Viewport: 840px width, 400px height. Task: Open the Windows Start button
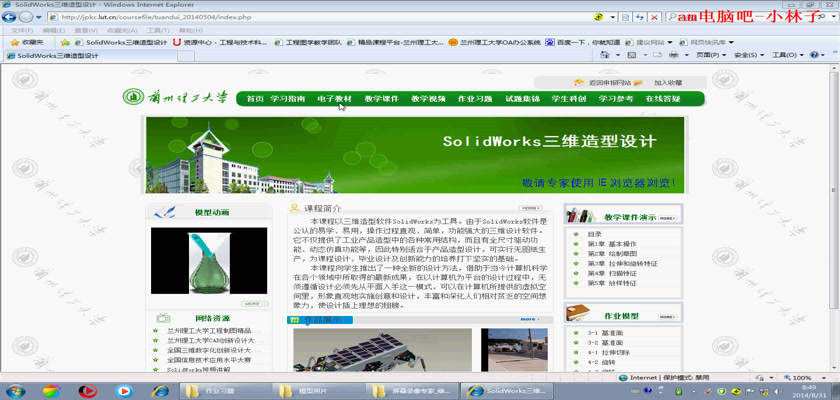click(16, 391)
